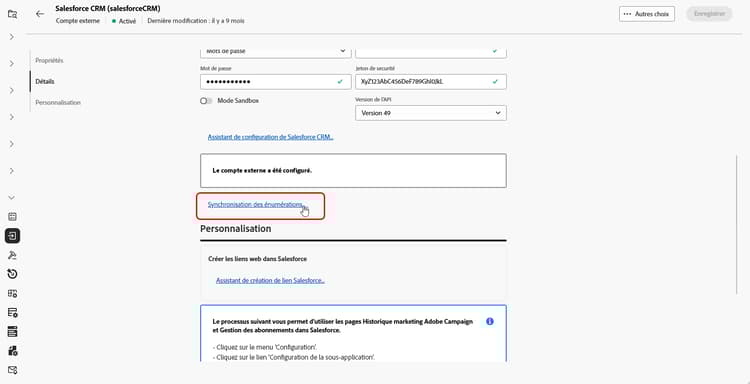Open the list-with-gear icon in the sidebar

tap(12, 312)
